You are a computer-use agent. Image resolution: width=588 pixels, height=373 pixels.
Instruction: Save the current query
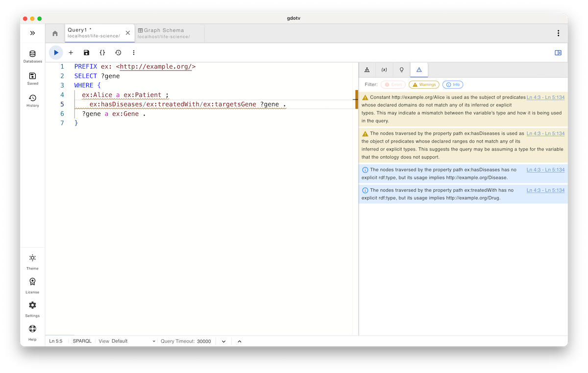(86, 52)
